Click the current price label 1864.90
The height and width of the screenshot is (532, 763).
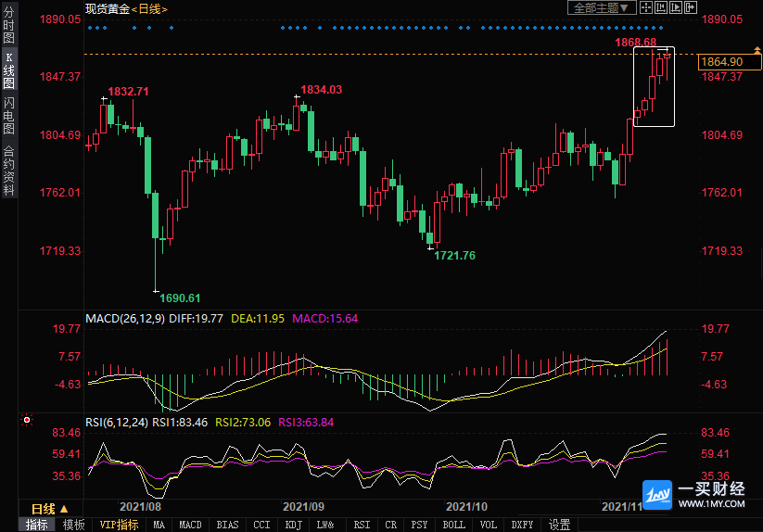[729, 62]
